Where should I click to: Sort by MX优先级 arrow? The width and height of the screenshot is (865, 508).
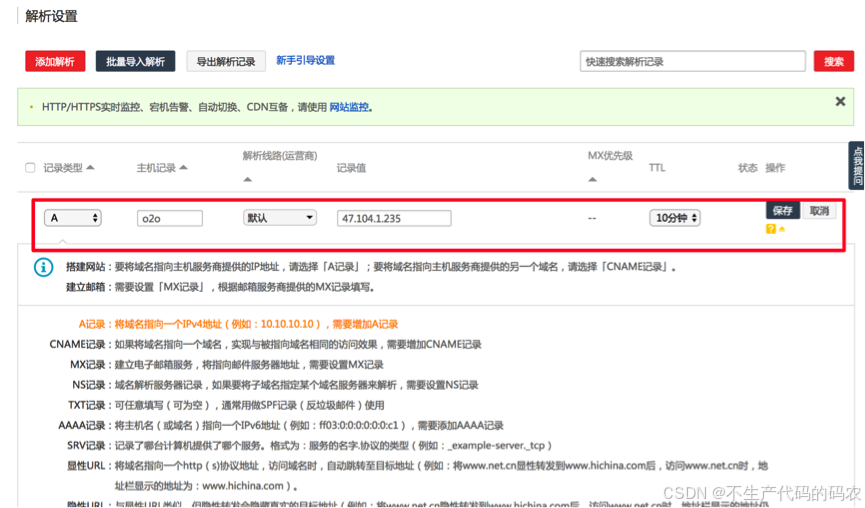coord(592,179)
